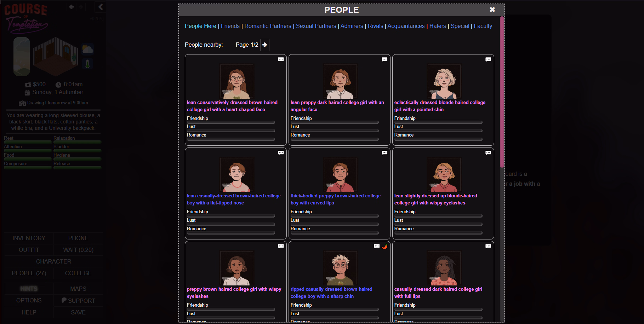Select the glasses-wearing ripped boy's portrait
Viewport: 644px width, 324px height.
pos(340,268)
